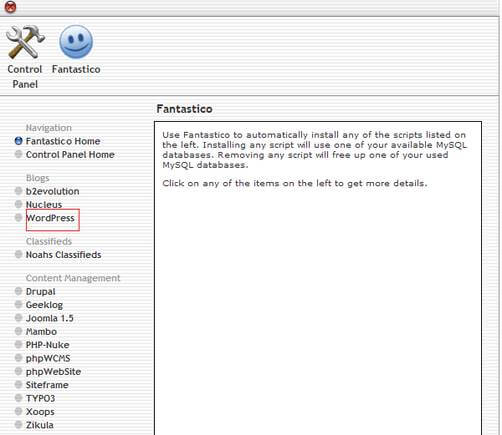
Task: Click bullet icon beside Zikula
Action: pos(19,424)
